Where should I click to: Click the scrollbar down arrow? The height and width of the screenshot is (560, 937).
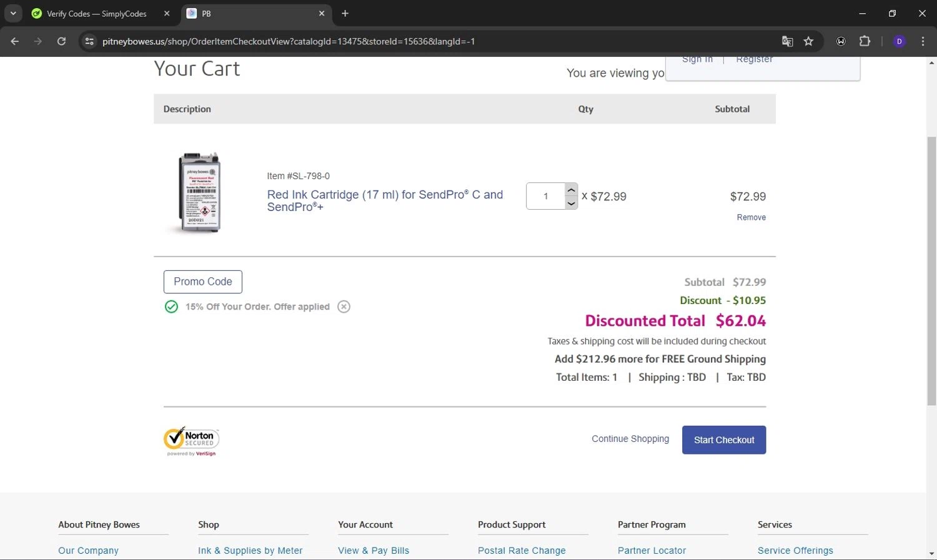(931, 554)
